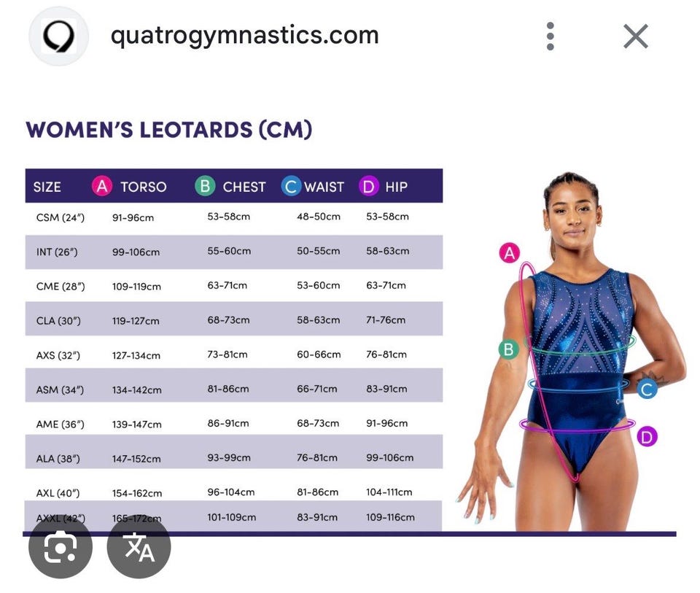Open the three-dot more options menu
The image size is (700, 593).
[x=551, y=36]
